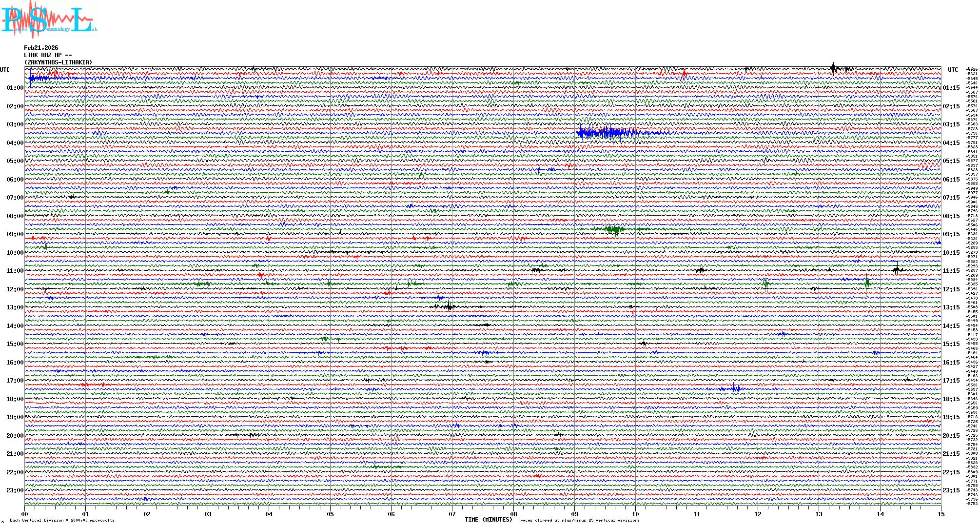Click the blue onset spike at the 00:30 trace start

tap(31, 78)
